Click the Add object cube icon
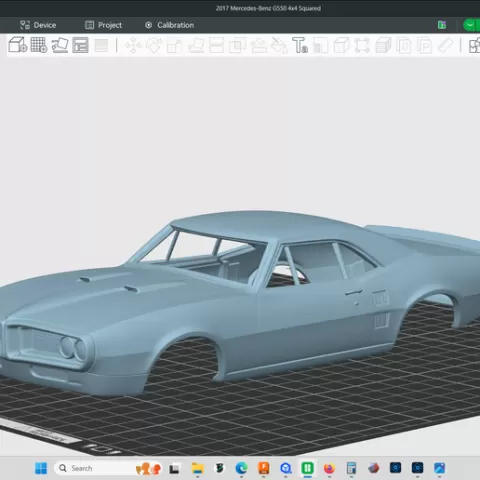Screen dimensions: 480x480 coord(18,45)
